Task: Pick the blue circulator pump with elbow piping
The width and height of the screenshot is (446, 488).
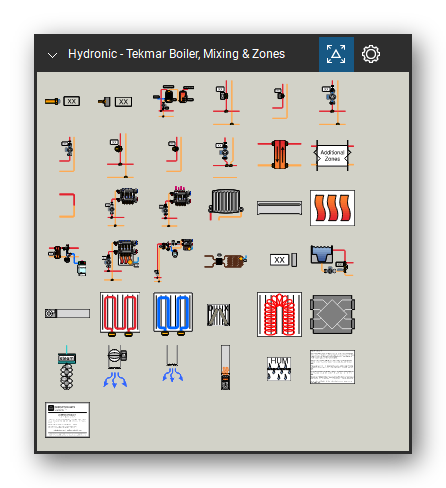Action: [67, 154]
